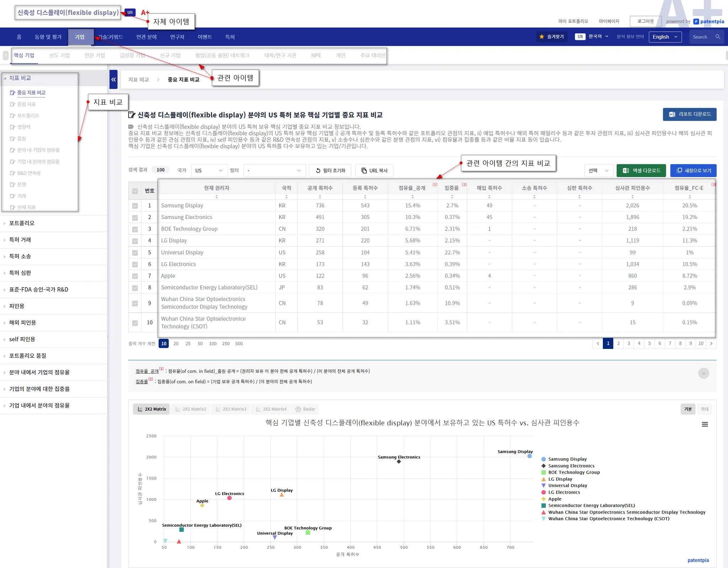Switch to the Radar chart tab
The height and width of the screenshot is (568, 728).
tap(305, 409)
